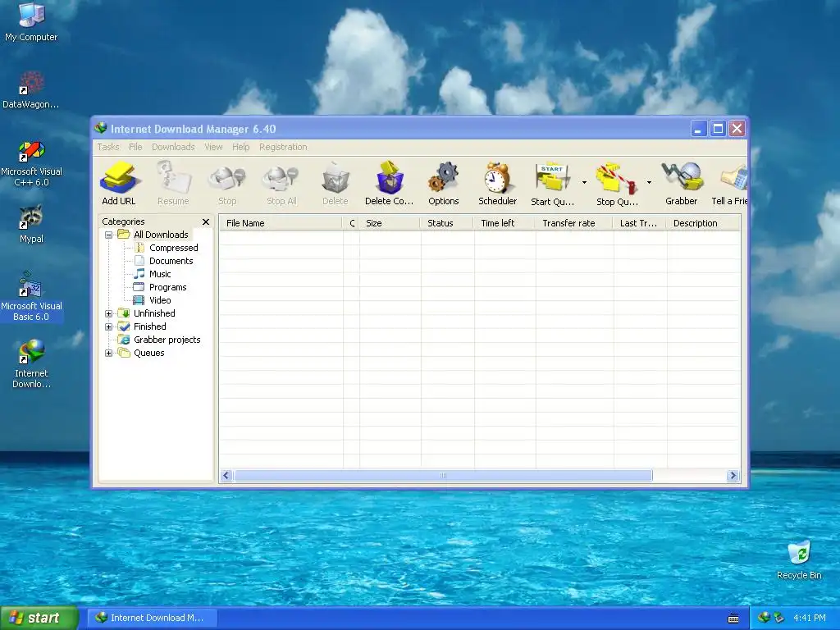Select the Video category
This screenshot has width=840, height=630.
click(x=160, y=300)
